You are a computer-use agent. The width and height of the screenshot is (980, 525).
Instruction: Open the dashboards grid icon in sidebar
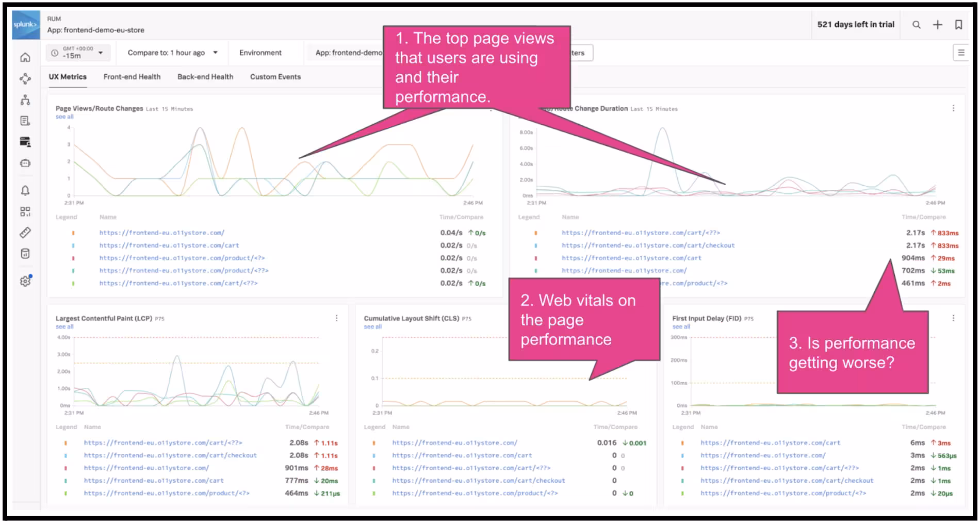pyautogui.click(x=25, y=212)
